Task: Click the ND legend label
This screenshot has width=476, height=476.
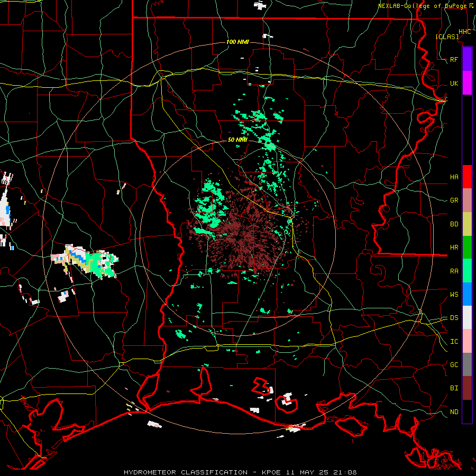Action: 454,411
